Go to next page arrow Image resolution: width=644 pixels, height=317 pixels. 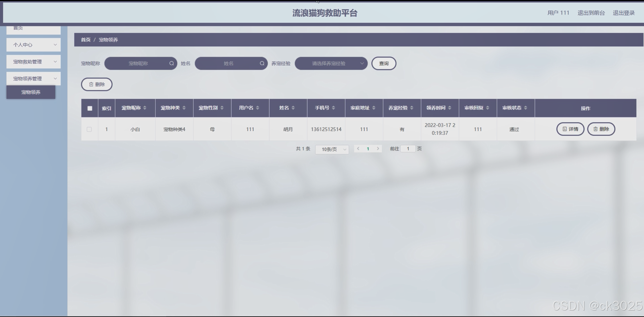[x=378, y=148]
